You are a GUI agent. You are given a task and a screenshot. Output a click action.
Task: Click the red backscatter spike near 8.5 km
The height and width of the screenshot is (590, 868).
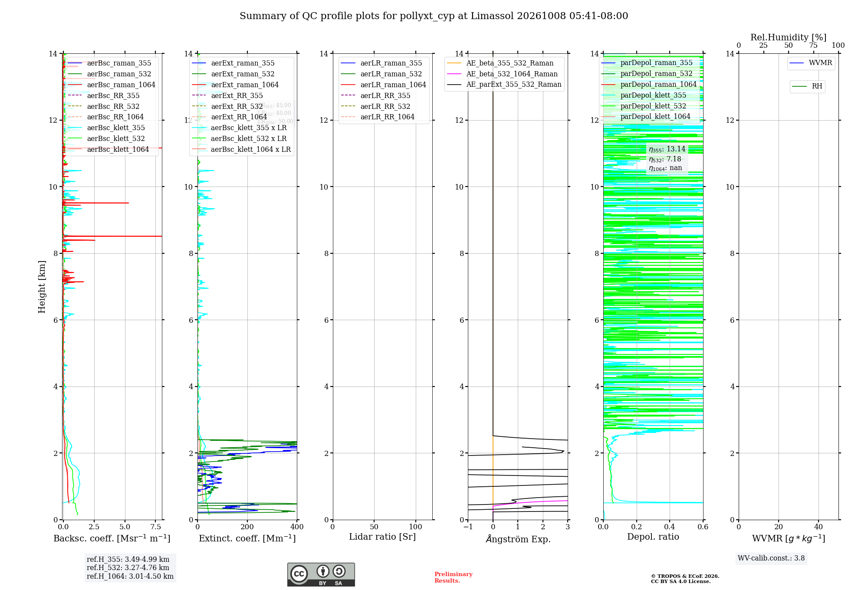click(113, 236)
